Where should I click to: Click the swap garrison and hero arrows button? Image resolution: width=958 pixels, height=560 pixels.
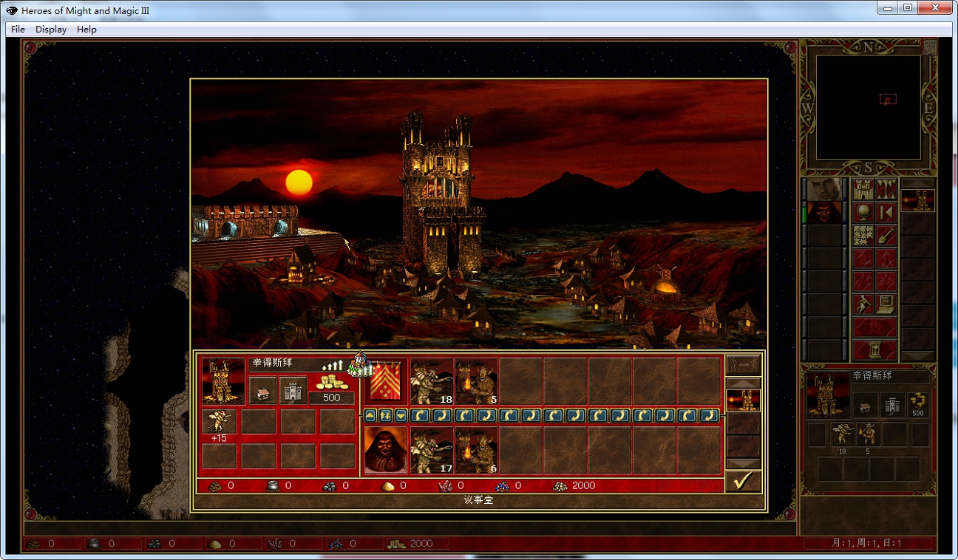point(385,415)
